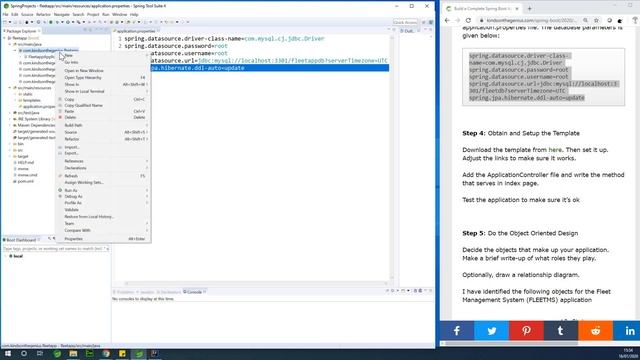The height and width of the screenshot is (360, 640).
Task: Select the Boot Dashboard tab
Action: click(21, 240)
